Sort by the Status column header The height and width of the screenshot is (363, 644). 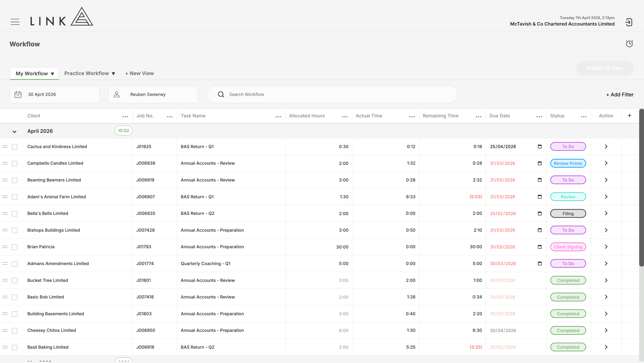coord(557,116)
